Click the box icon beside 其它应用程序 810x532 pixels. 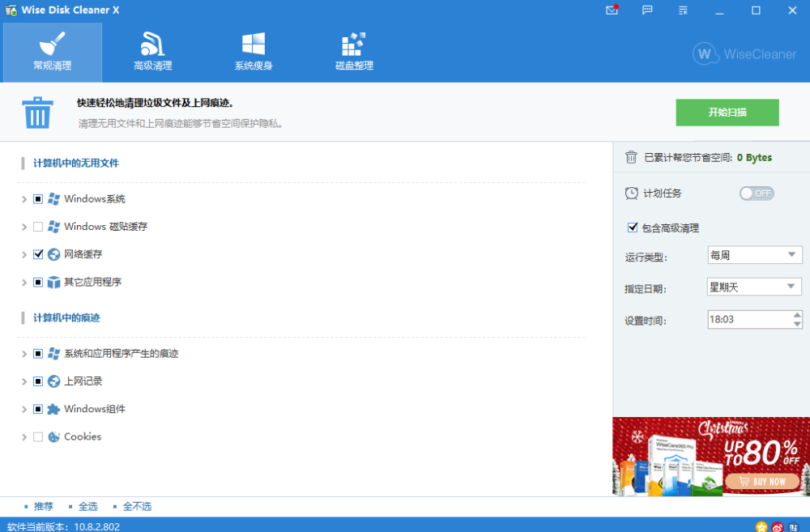pos(53,282)
